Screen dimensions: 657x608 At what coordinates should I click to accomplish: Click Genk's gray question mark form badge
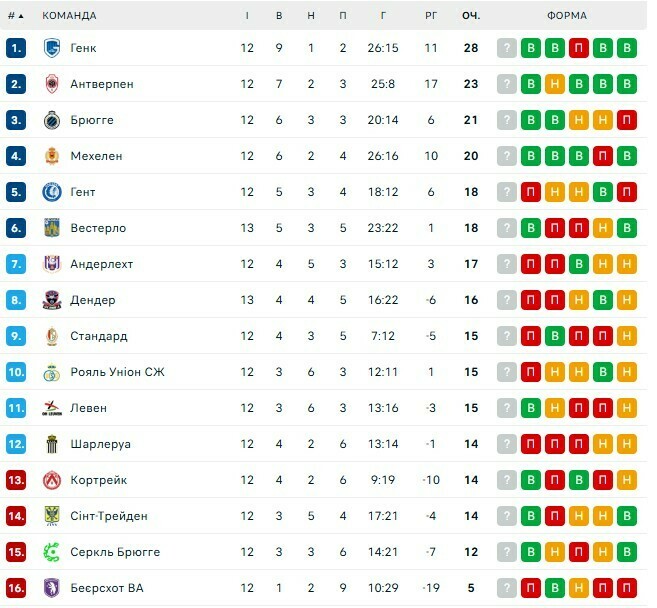(x=507, y=48)
